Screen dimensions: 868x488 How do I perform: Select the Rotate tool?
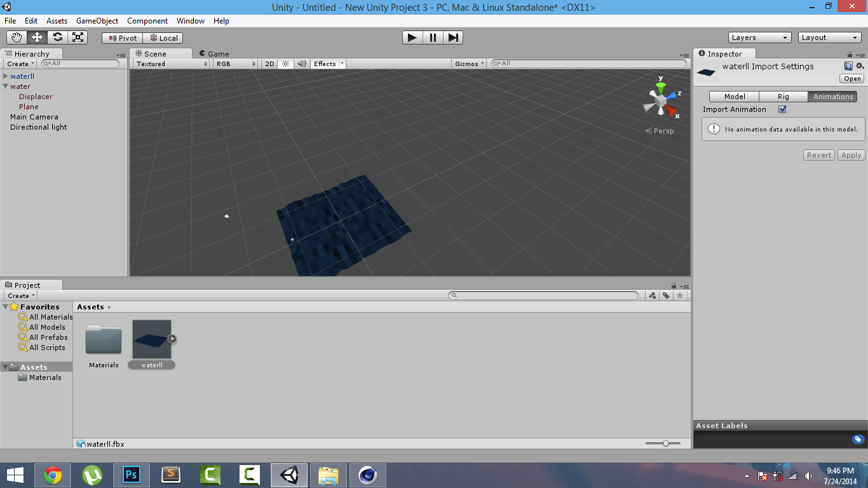click(58, 37)
